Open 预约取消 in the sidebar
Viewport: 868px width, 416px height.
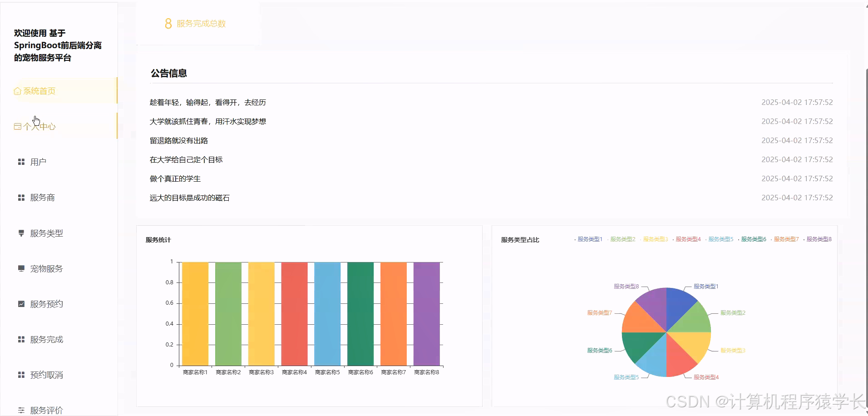(x=59, y=375)
